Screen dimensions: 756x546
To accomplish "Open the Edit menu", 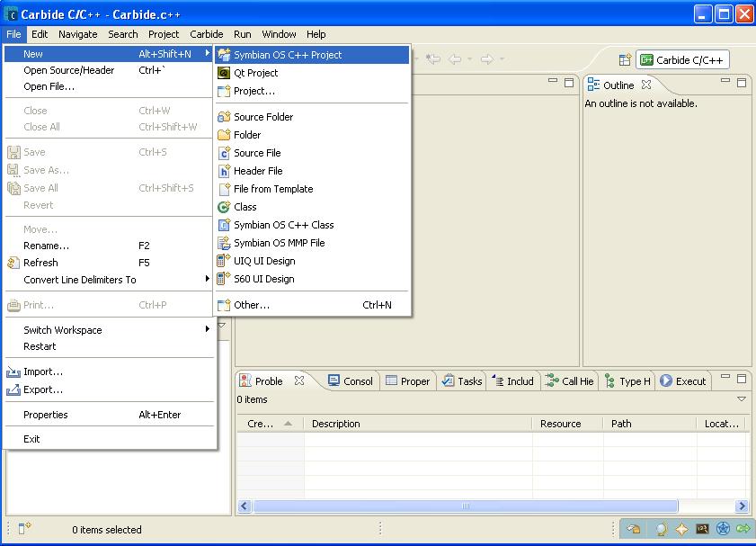I will (40, 34).
